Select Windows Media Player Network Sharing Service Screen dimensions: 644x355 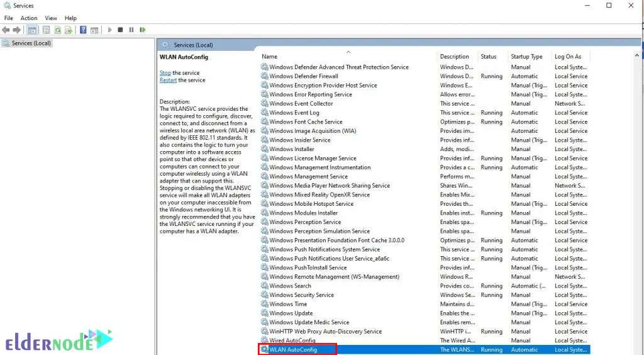(x=425, y=186)
